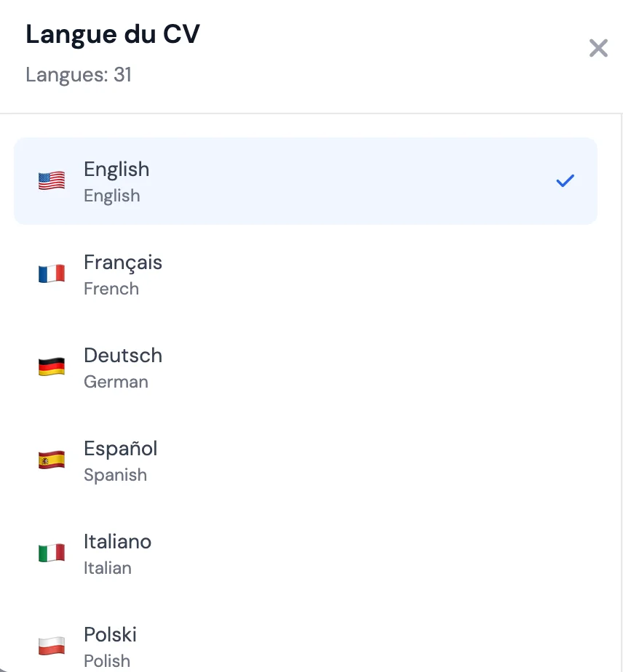This screenshot has height=672, width=623.
Task: Select Français as the CV language
Action: click(x=306, y=273)
